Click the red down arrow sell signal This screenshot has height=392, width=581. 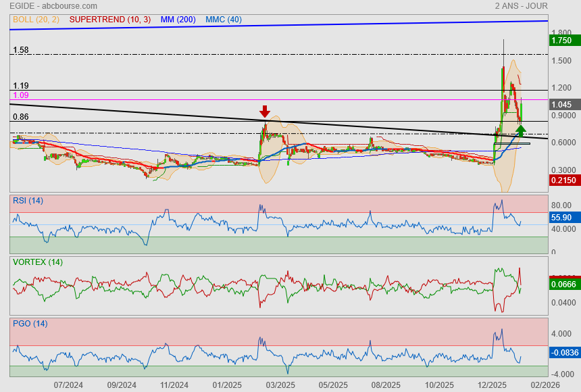click(x=265, y=112)
